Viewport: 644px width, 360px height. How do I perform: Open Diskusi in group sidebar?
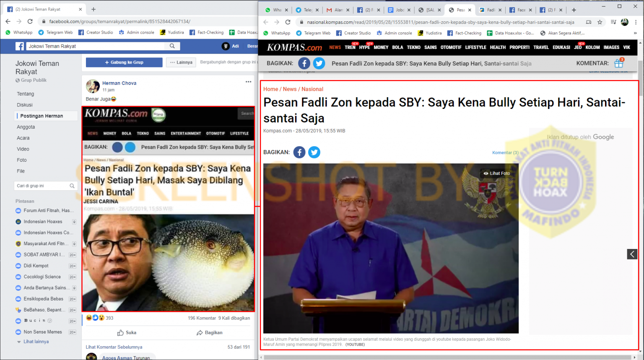point(25,105)
